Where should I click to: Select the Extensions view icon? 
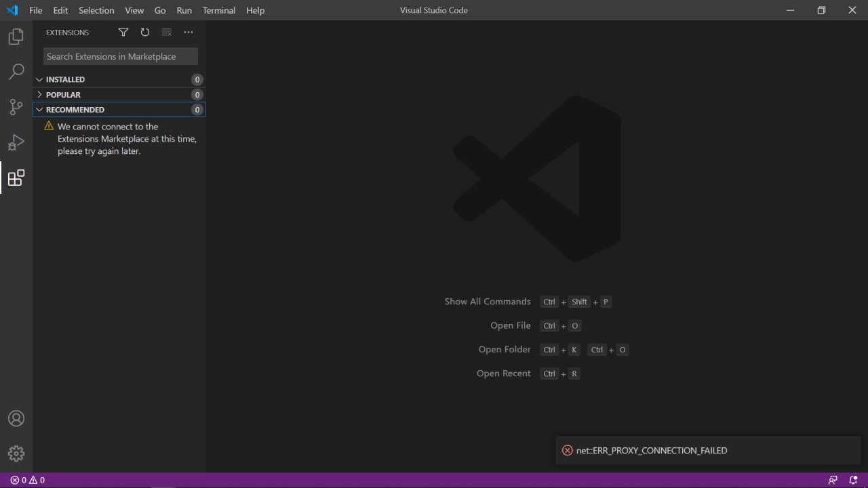16,178
